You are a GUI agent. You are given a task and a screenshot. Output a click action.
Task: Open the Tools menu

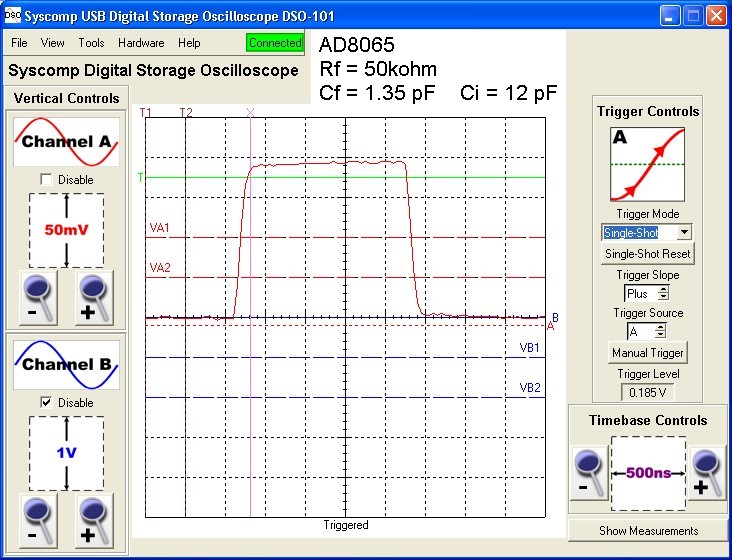tap(91, 43)
